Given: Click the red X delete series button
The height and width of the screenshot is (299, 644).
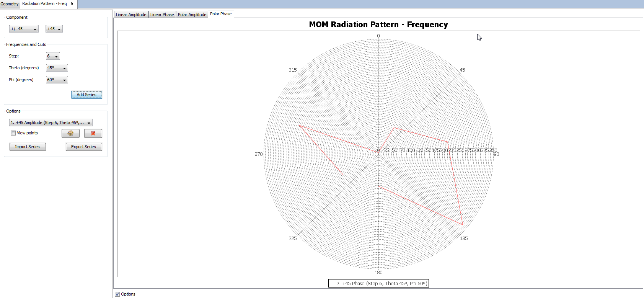Looking at the screenshot, I should tap(93, 133).
